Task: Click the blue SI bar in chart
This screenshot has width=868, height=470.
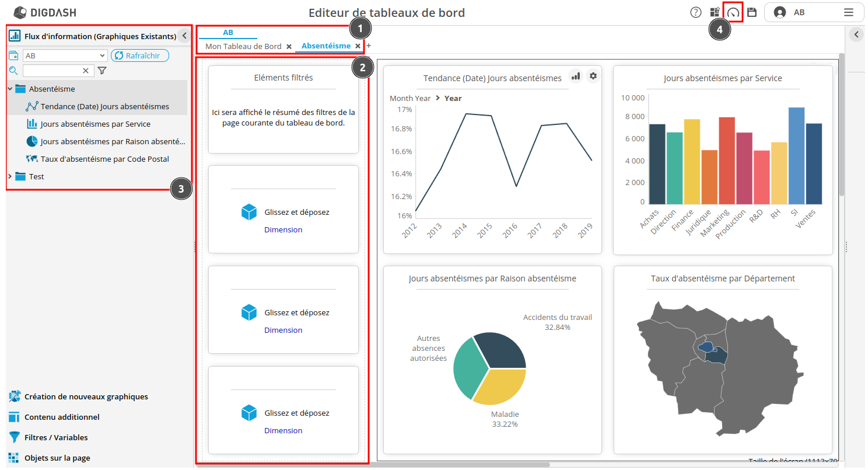Action: point(796,155)
